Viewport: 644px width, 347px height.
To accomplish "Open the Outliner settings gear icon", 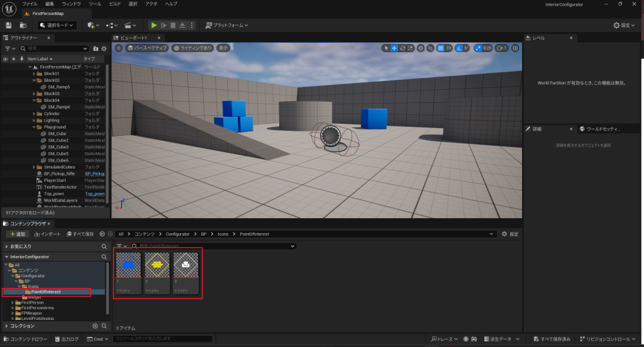I will 104,48.
